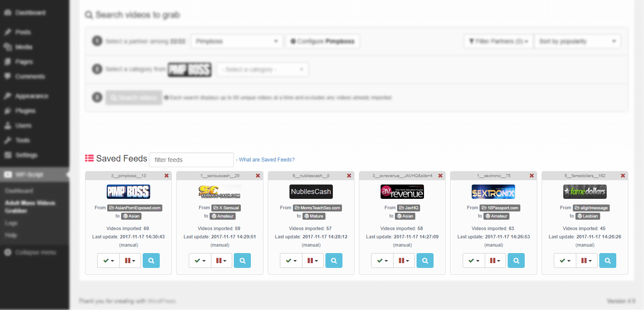Open the 'What are Saved Feeds?' link

(x=266, y=160)
